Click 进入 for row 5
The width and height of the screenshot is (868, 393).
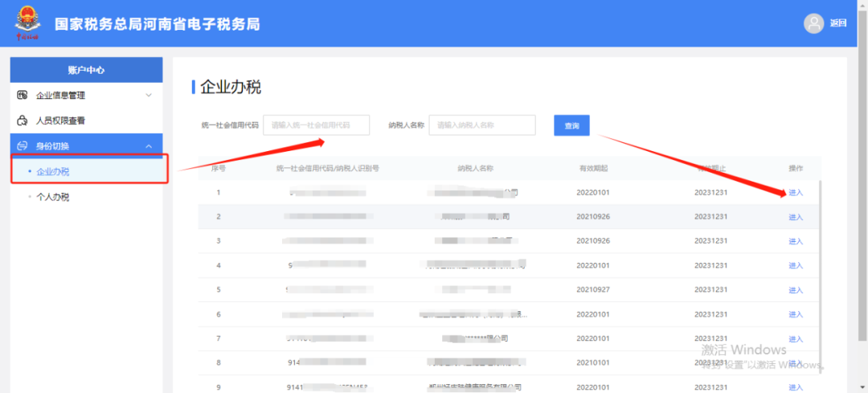(796, 290)
